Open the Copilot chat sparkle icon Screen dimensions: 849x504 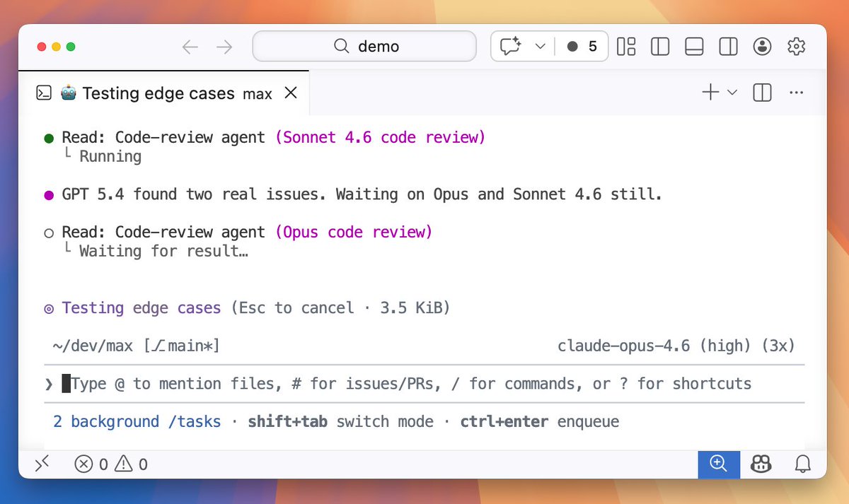pos(510,47)
